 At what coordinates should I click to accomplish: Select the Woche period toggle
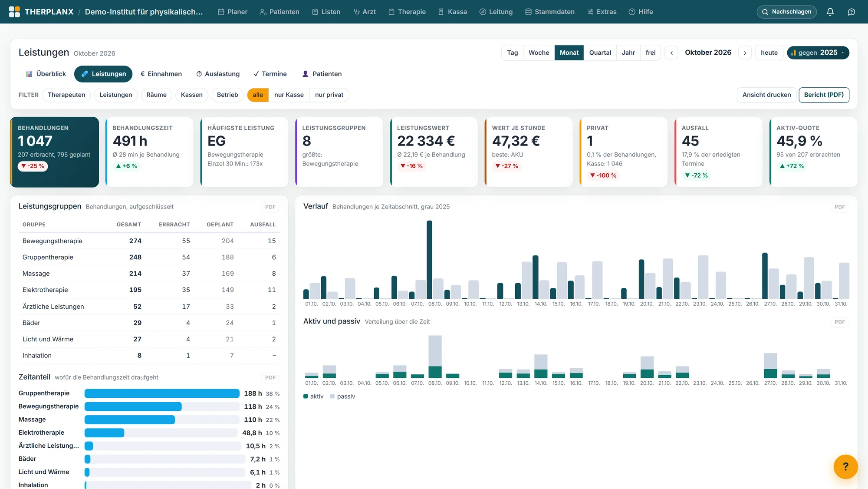click(x=539, y=53)
